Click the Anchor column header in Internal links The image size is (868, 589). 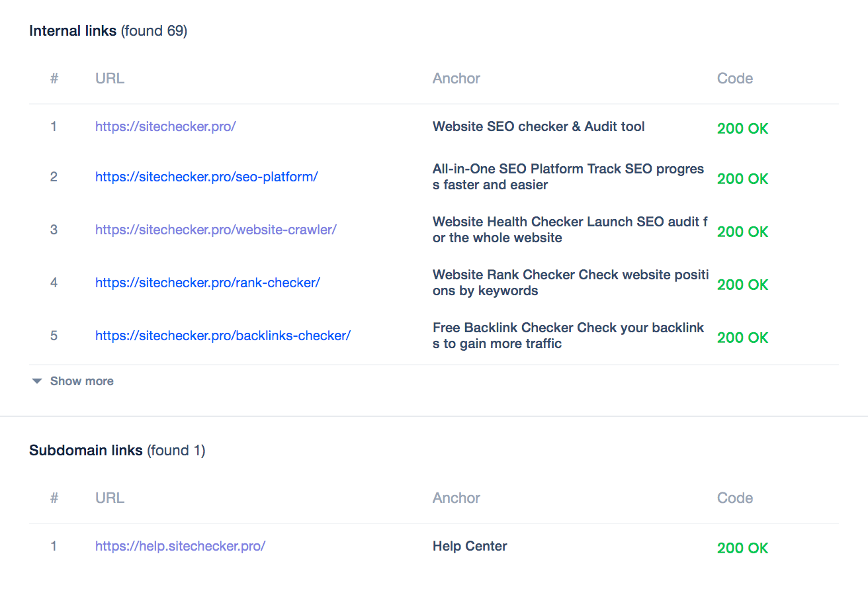[456, 78]
